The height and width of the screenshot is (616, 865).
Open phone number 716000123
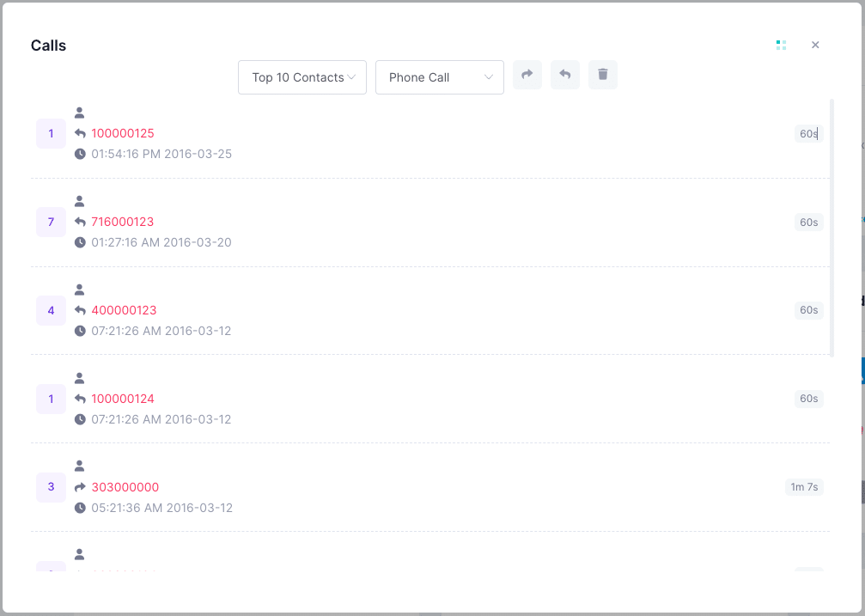click(123, 222)
